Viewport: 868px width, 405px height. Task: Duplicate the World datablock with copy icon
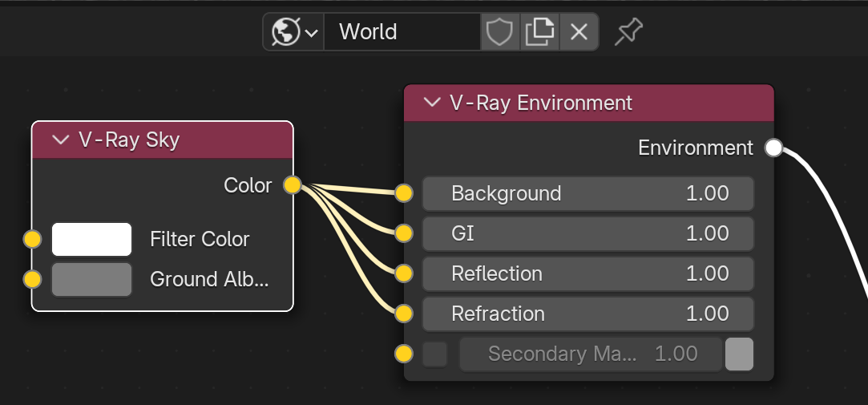click(x=539, y=32)
